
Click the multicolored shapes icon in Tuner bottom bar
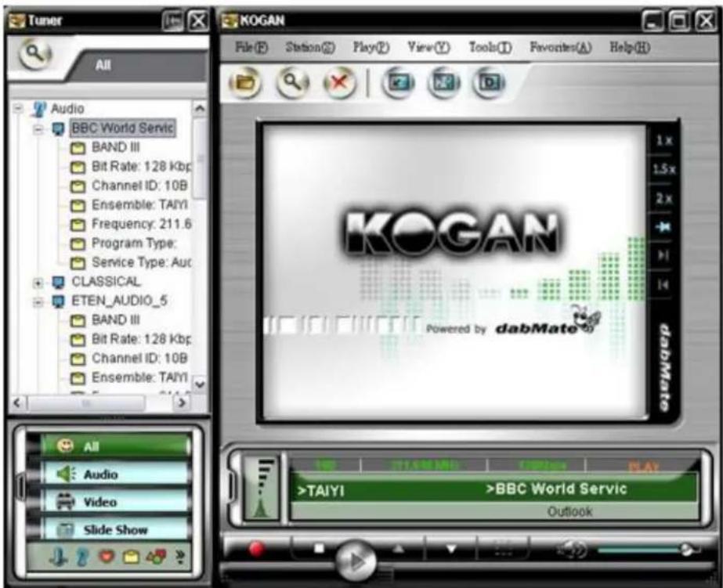(x=156, y=557)
